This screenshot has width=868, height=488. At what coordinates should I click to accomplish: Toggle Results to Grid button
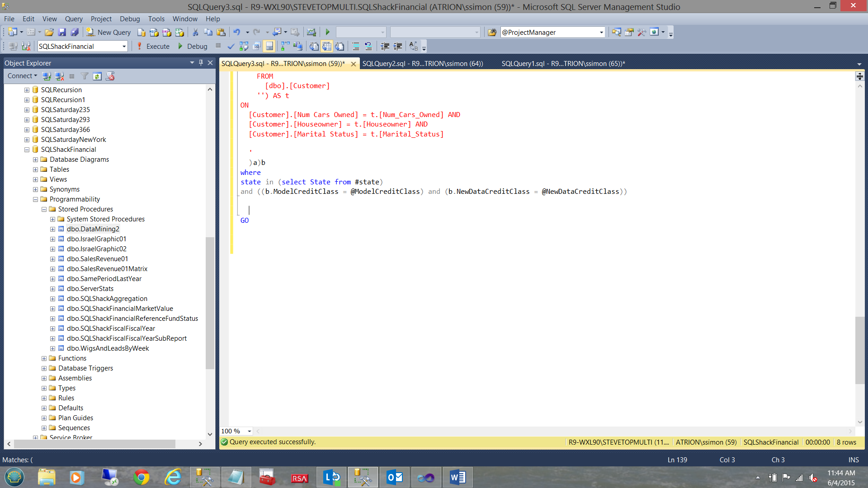327,46
